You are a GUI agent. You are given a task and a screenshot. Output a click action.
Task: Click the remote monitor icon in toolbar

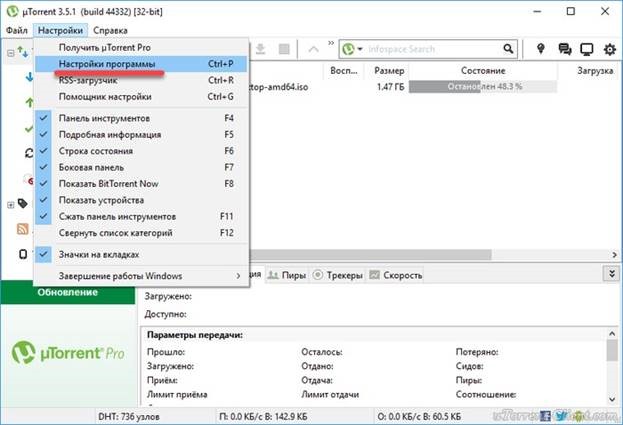click(x=586, y=49)
